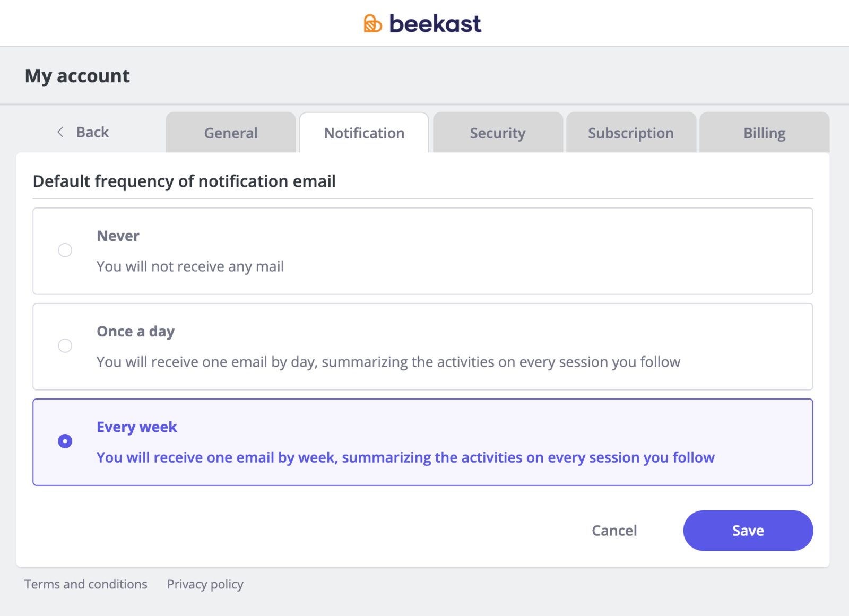Viewport: 849px width, 616px height.
Task: Save the notification settings
Action: coord(748,531)
